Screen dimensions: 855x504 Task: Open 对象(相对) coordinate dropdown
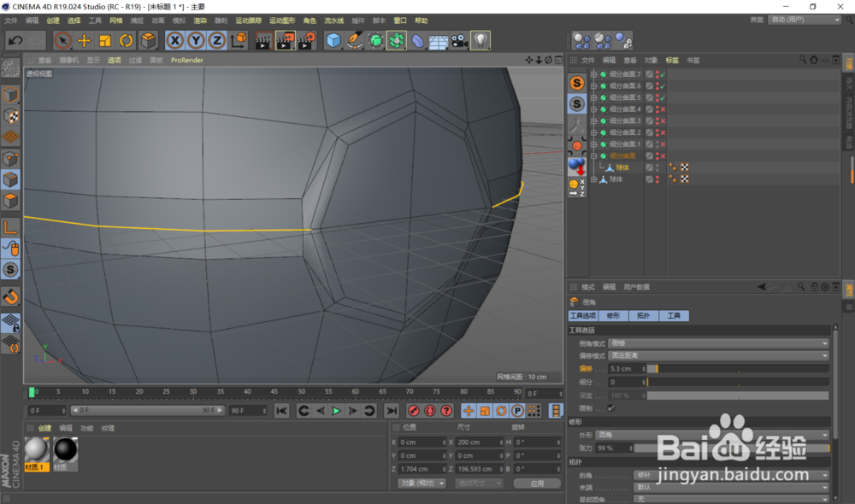422,483
